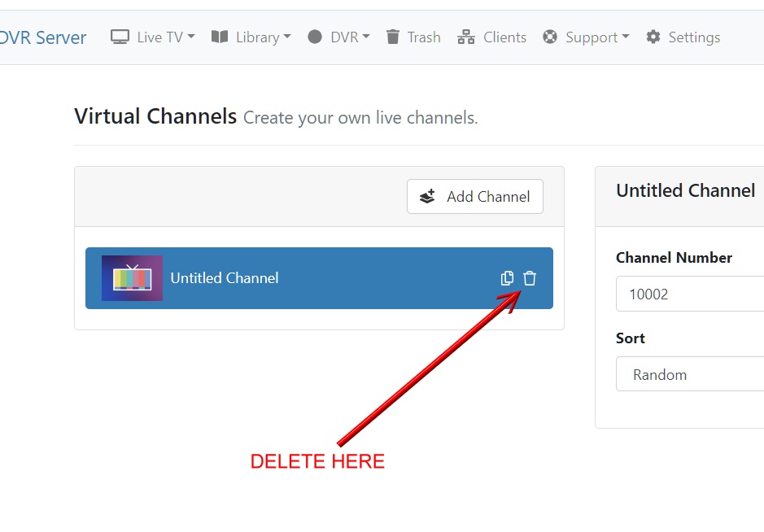Click the Library book icon
This screenshot has height=532, width=764.
click(220, 37)
